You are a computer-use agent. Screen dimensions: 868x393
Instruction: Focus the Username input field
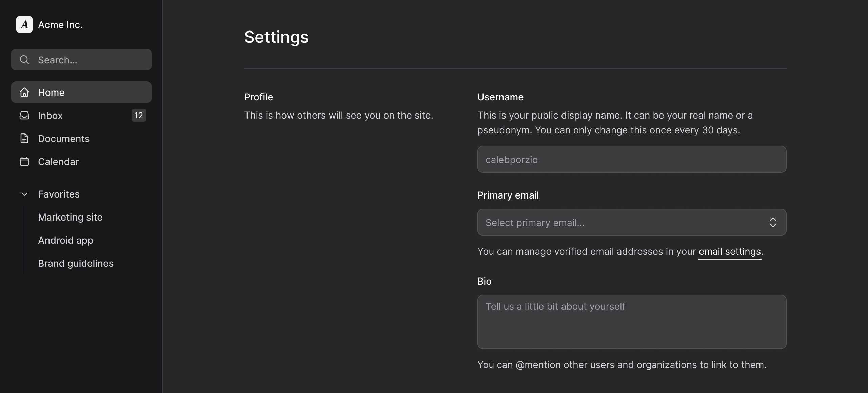(631, 159)
